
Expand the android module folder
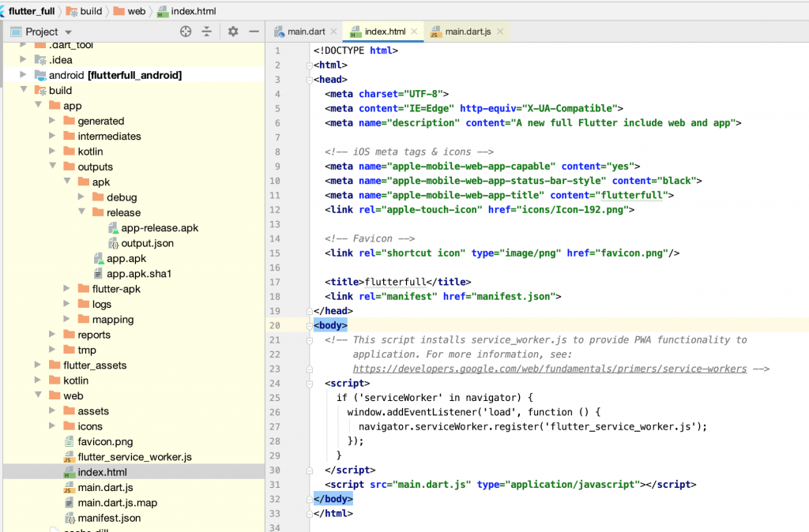[x=23, y=75]
